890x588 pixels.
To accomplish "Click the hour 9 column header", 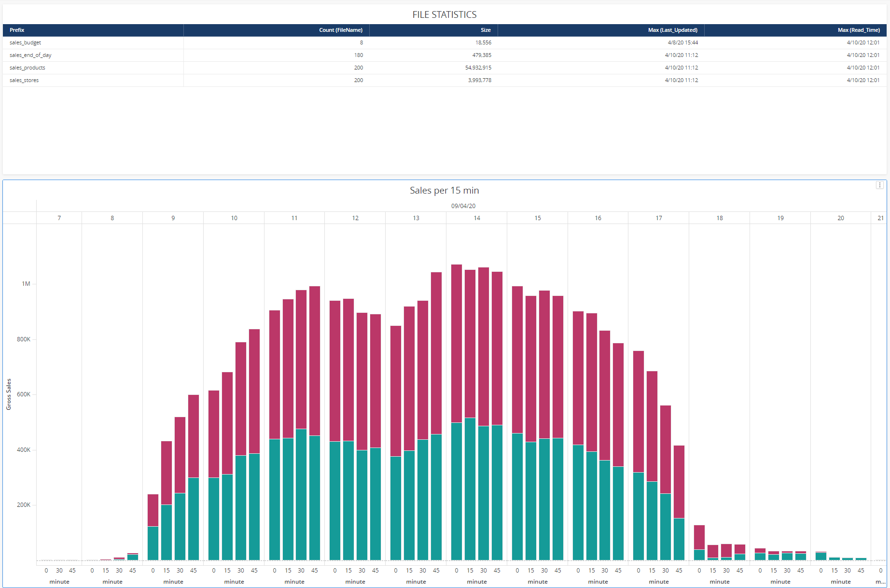I will (x=173, y=218).
